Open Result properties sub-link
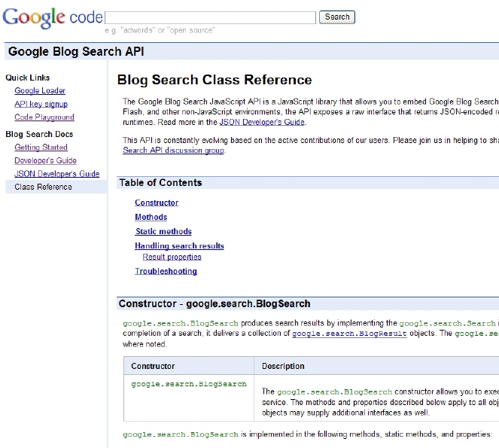Screen dimensions: 499x448 172,257
